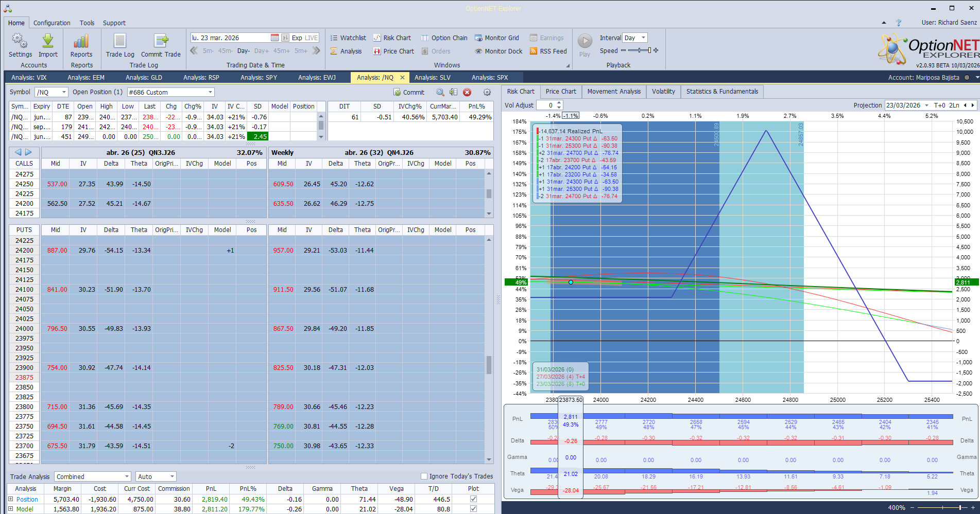Open the RSS Feed window
Image resolution: width=980 pixels, height=514 pixels.
(x=548, y=51)
